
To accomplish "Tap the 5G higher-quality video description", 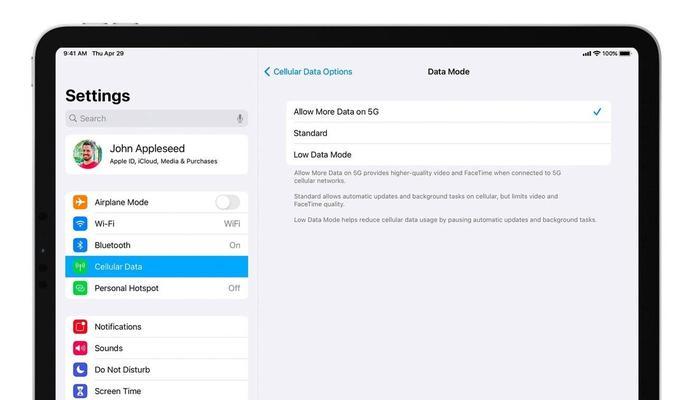I will pos(427,177).
